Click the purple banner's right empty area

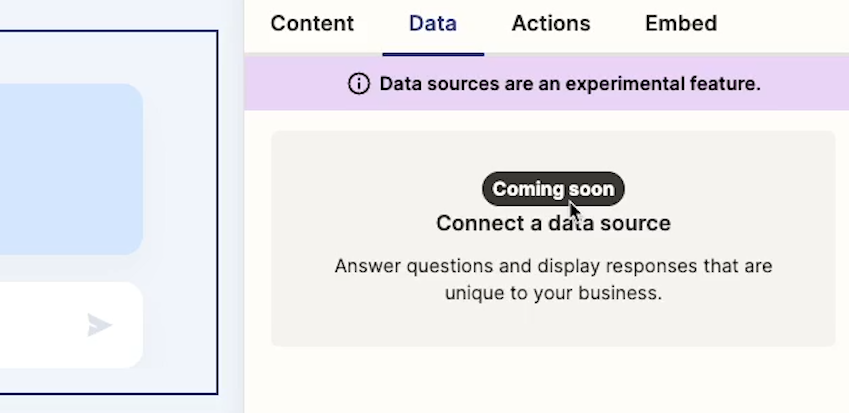coord(805,84)
